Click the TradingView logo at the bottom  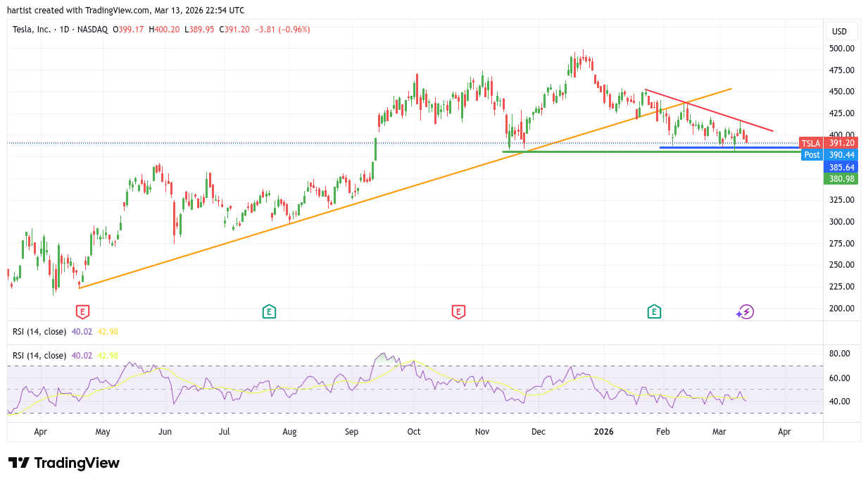64,463
